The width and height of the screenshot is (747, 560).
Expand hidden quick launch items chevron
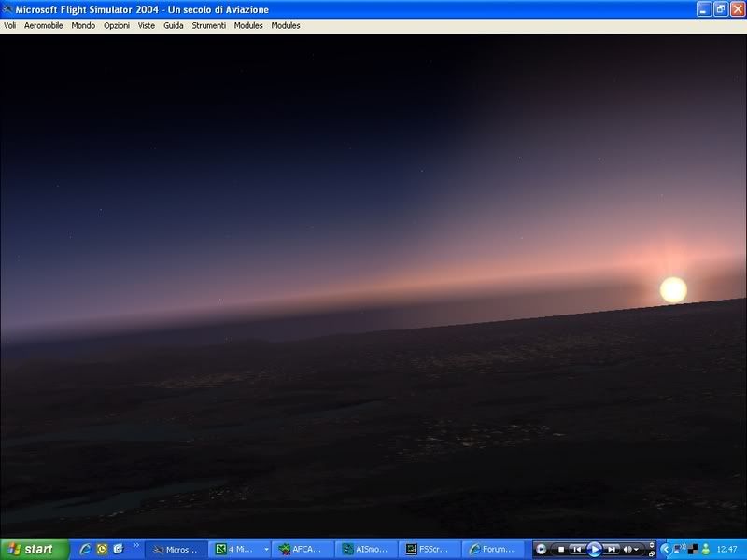pos(136,546)
